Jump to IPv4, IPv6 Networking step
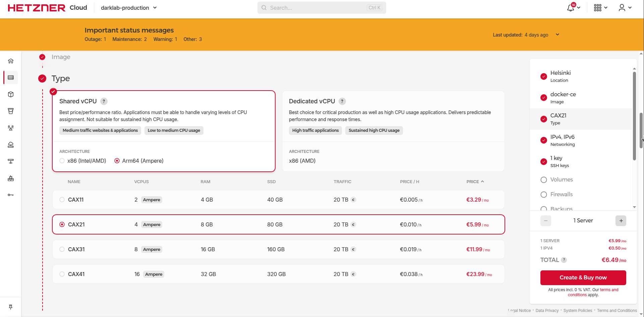The image size is (644, 317). click(581, 140)
